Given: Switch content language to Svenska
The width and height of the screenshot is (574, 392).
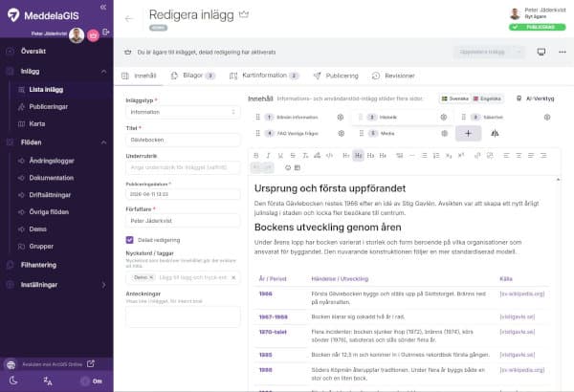Looking at the screenshot, I should pyautogui.click(x=454, y=98).
